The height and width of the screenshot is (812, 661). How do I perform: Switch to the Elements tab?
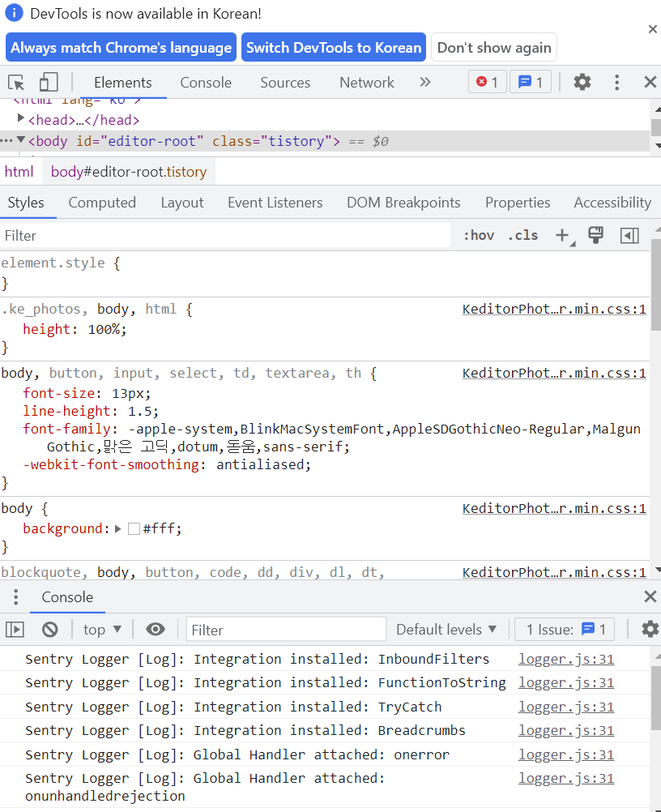tap(122, 83)
